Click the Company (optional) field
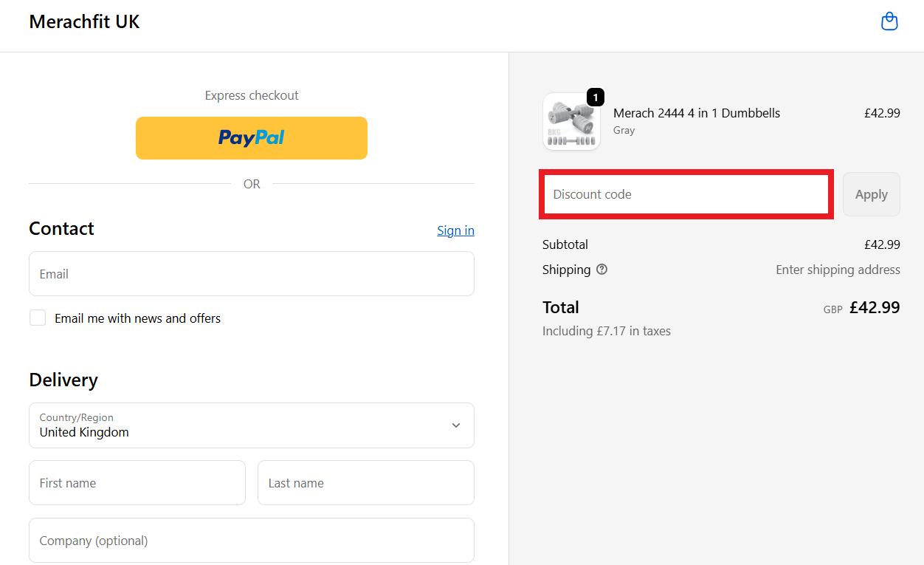This screenshot has width=924, height=565. coord(251,541)
